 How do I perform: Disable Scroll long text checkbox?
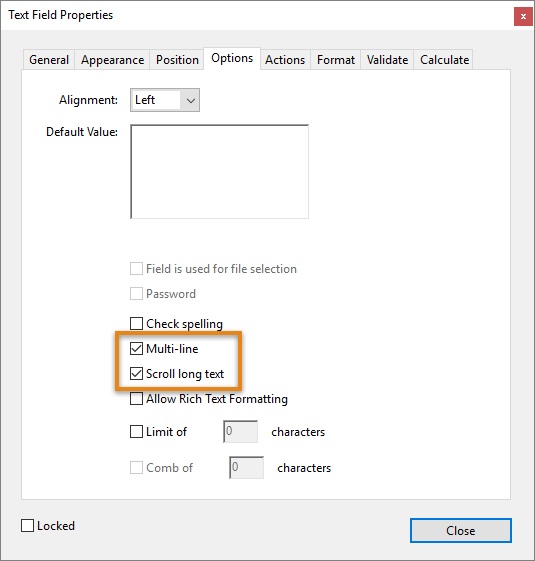(x=136, y=374)
